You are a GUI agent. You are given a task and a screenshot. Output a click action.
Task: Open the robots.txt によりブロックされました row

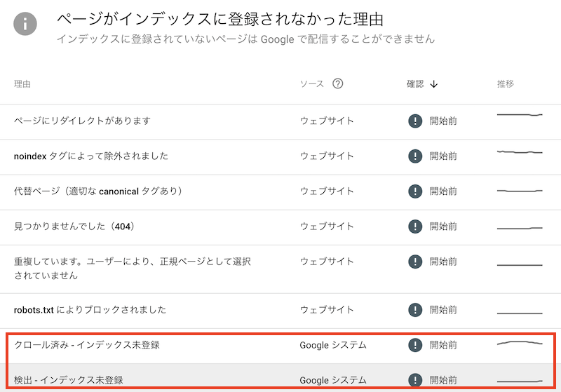[x=90, y=309]
